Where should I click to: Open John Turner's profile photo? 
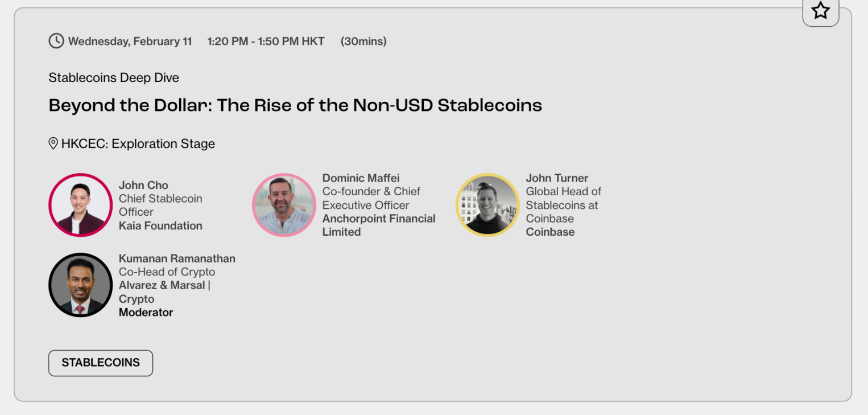[x=487, y=205]
